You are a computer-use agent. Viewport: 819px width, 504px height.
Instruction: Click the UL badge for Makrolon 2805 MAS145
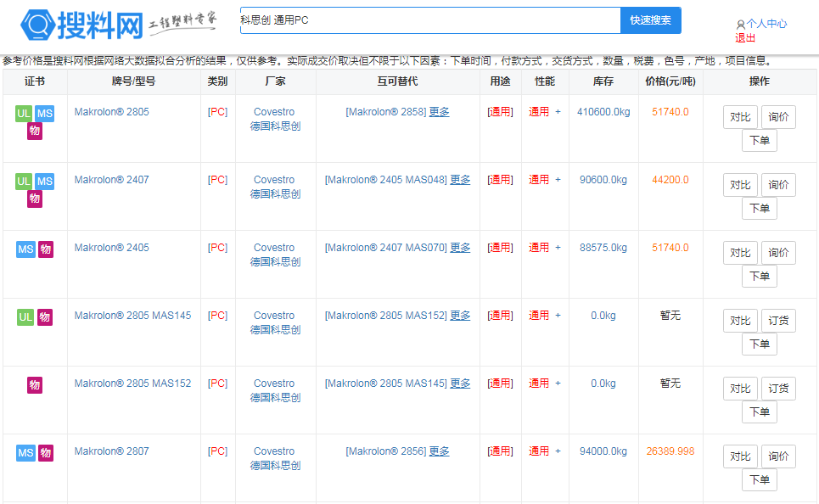(25, 316)
